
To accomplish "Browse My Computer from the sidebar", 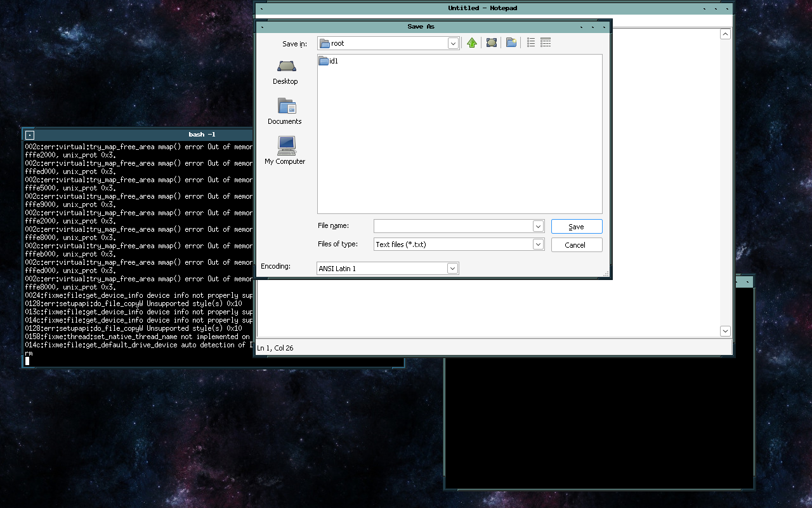I will tap(285, 151).
